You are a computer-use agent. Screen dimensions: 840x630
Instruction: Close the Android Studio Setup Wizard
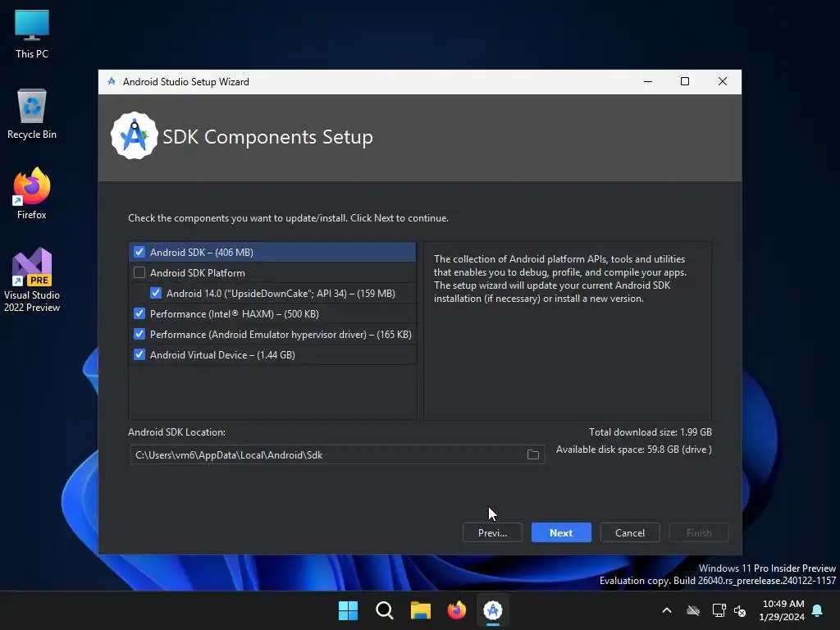pyautogui.click(x=722, y=81)
